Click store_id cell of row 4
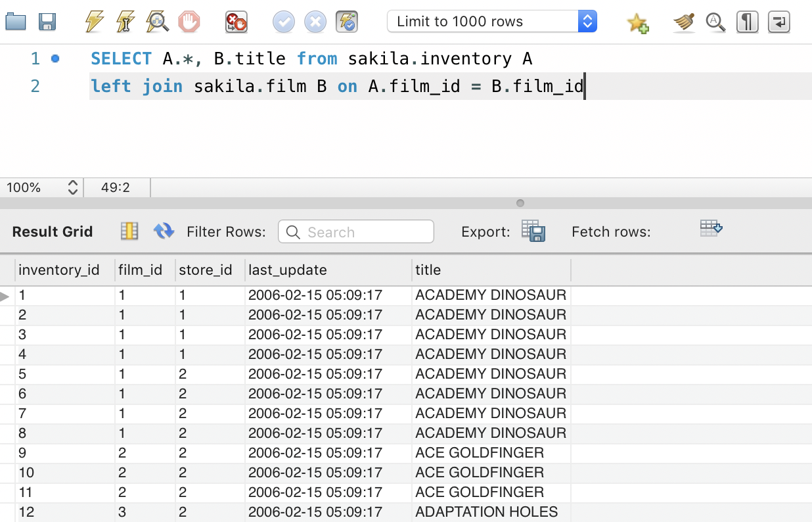Screen dimensions: 812x522 coord(210,354)
